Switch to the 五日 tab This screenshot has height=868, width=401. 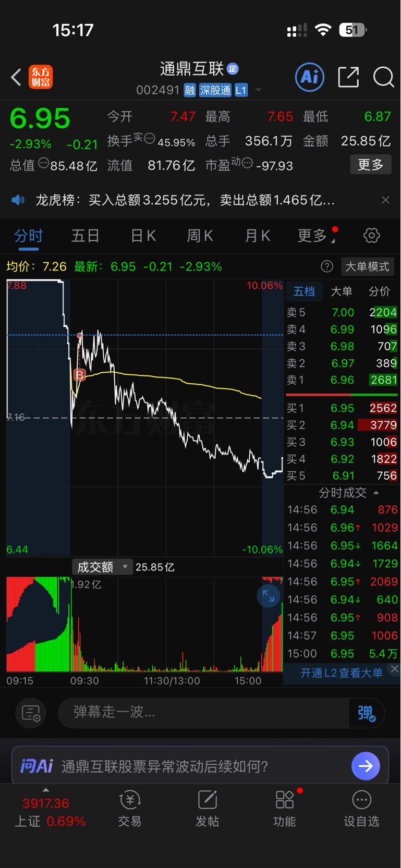tap(86, 236)
